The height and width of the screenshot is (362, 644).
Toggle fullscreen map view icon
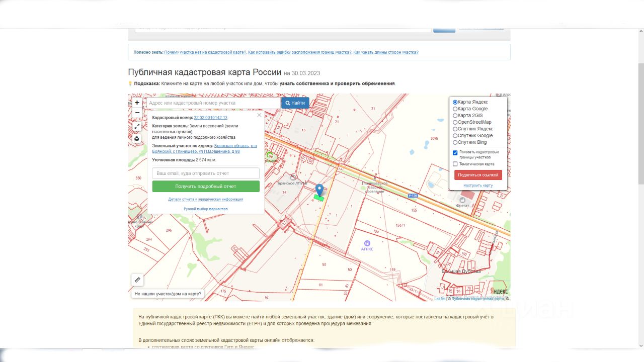pos(137,126)
